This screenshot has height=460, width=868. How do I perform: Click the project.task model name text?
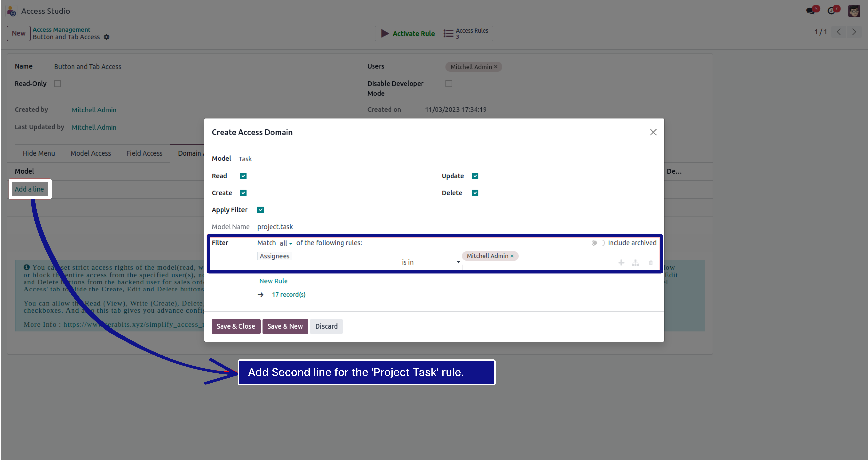tap(275, 227)
